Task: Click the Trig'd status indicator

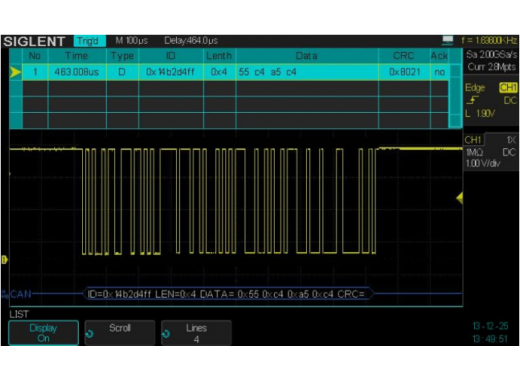Action: coord(89,41)
